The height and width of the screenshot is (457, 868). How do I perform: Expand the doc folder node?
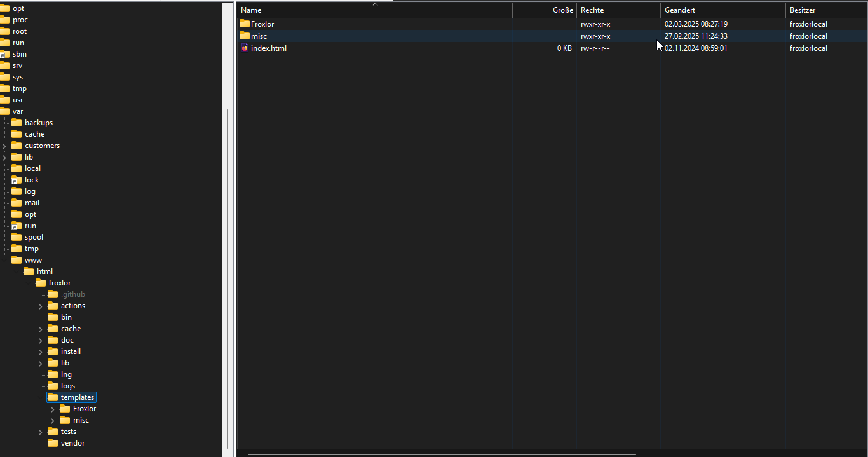(x=41, y=340)
